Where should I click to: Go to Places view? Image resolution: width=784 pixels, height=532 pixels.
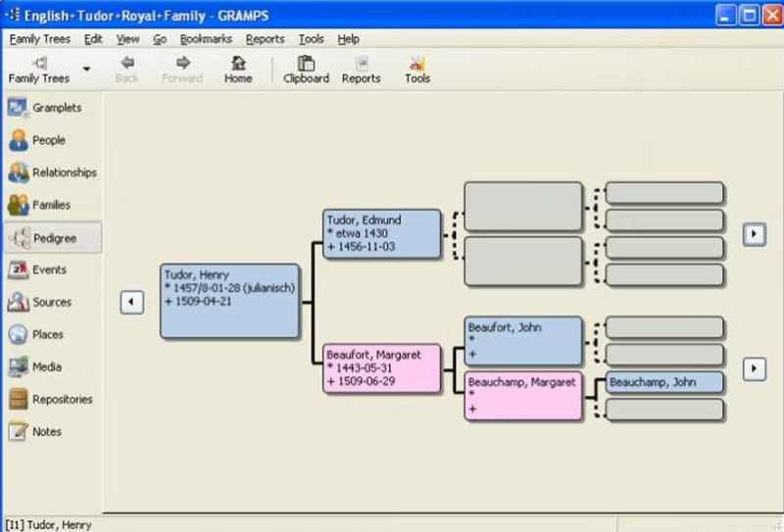coord(52,334)
